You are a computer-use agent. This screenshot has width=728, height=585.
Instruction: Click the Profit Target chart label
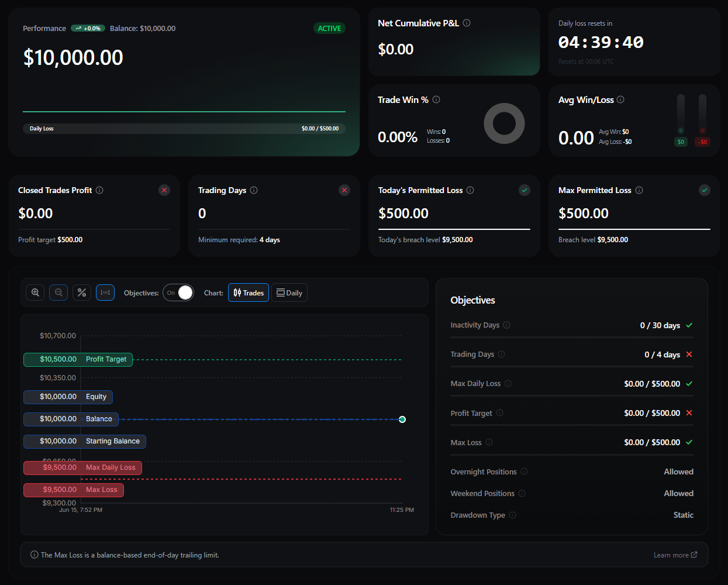pos(78,359)
